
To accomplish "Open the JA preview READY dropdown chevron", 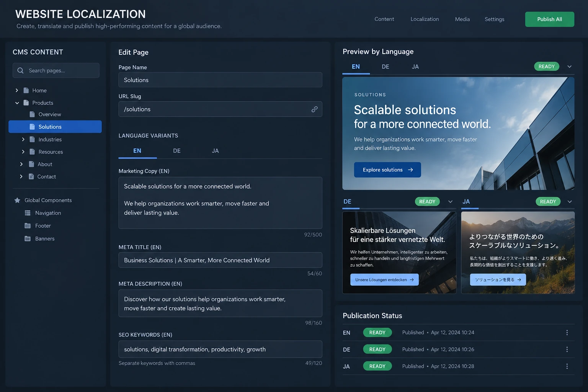I will (x=570, y=202).
